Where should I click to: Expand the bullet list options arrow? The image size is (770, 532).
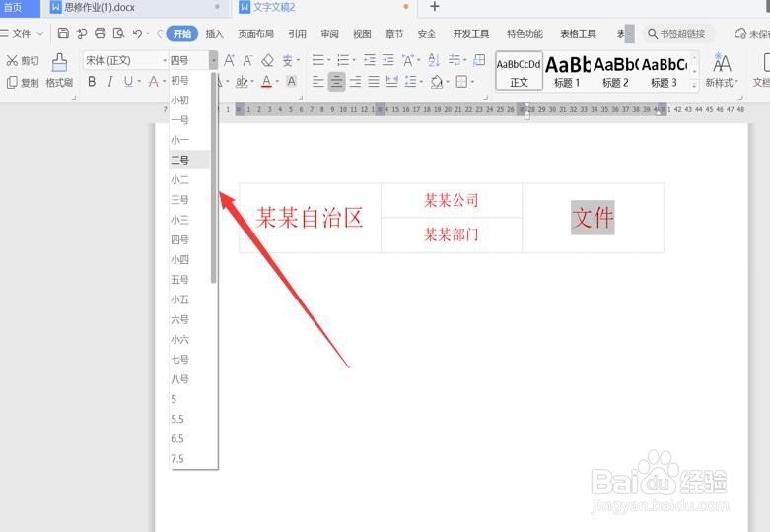coord(328,61)
